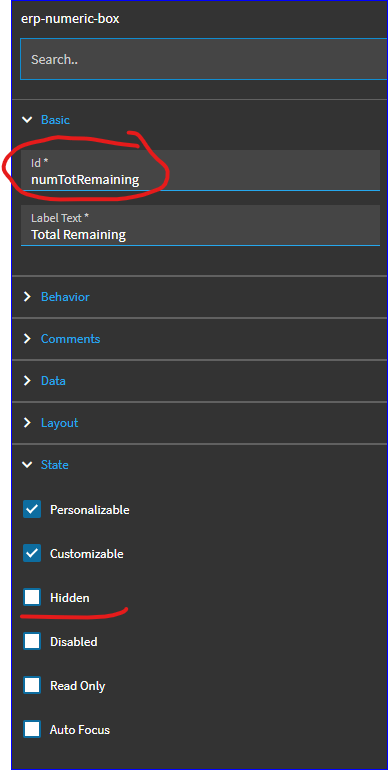Select the Label Text field
This screenshot has width=388, height=770.
click(x=200, y=225)
